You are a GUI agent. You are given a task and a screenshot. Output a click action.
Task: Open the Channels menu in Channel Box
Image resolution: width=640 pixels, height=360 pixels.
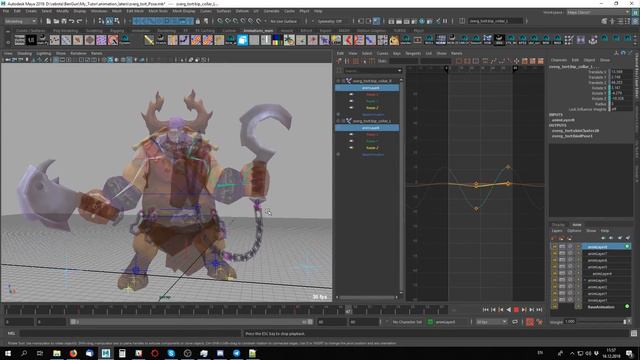click(x=559, y=60)
